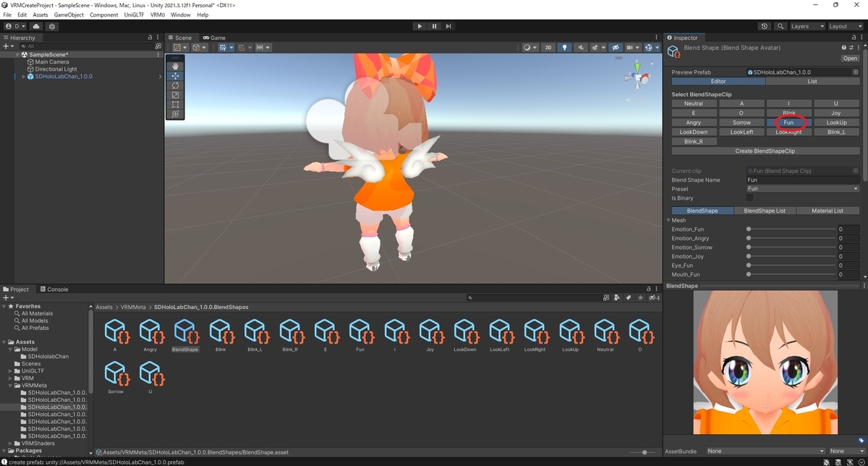Switch to Material List tab
868x466 pixels.
click(827, 211)
